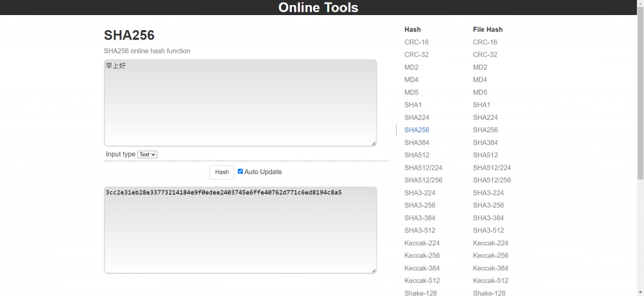Image resolution: width=644 pixels, height=296 pixels.
Task: Click the input text area resize handle
Action: tap(374, 143)
